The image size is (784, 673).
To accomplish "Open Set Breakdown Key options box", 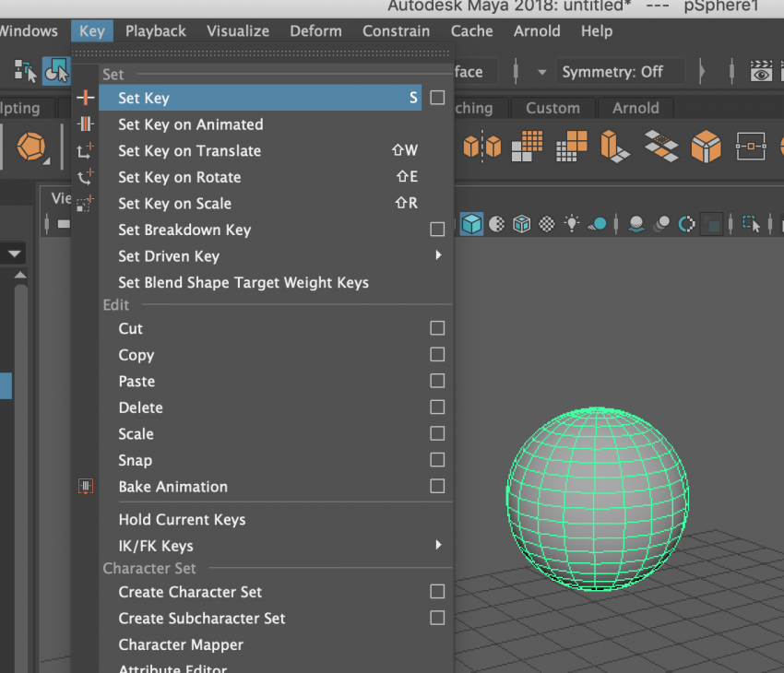I will tap(437, 230).
